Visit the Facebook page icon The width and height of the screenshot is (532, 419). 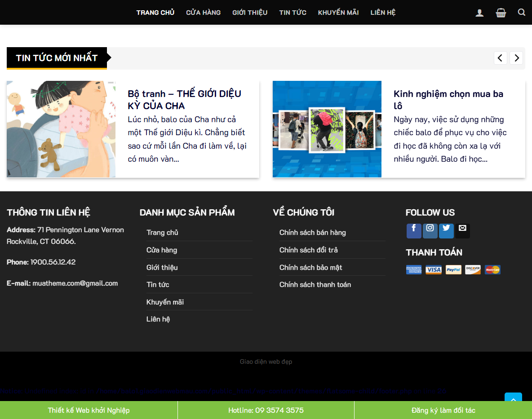(x=414, y=230)
